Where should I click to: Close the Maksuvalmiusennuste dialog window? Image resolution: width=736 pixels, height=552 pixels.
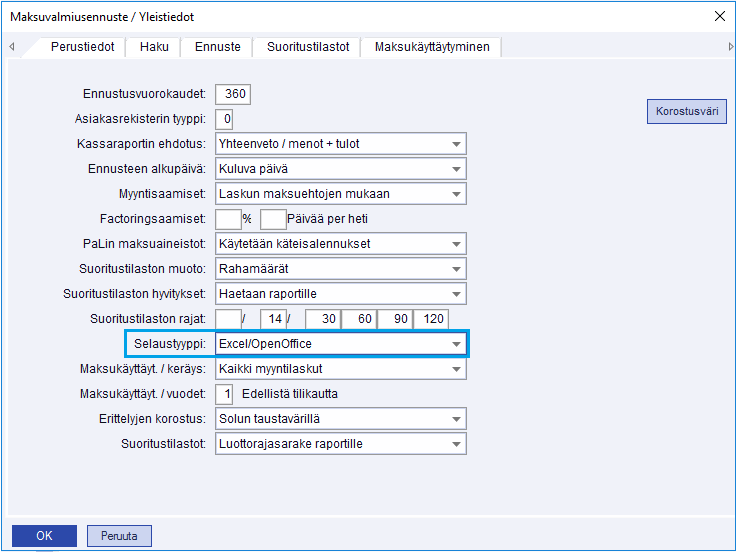718,16
